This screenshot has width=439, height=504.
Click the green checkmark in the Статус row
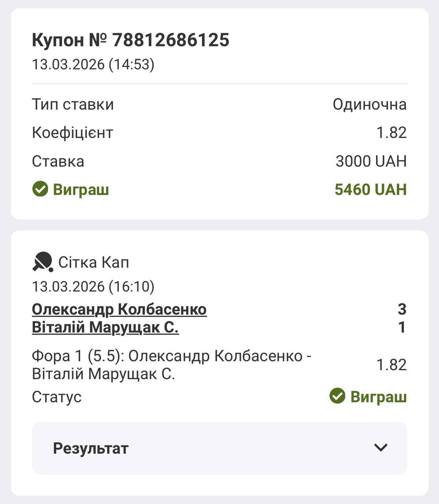click(337, 396)
